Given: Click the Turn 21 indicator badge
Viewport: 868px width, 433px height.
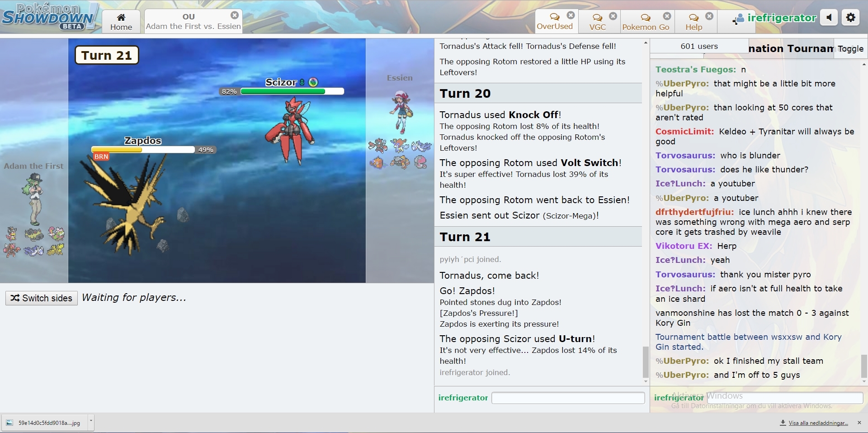Looking at the screenshot, I should pos(107,55).
